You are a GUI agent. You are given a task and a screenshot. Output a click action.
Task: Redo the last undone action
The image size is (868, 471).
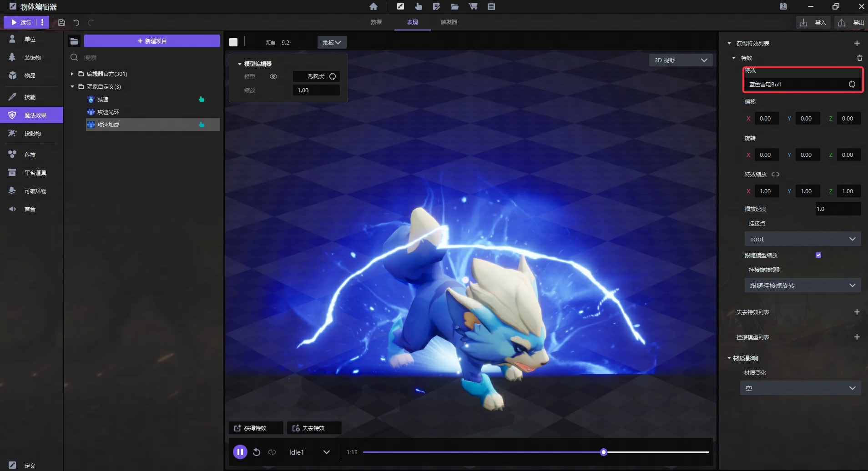pos(91,22)
